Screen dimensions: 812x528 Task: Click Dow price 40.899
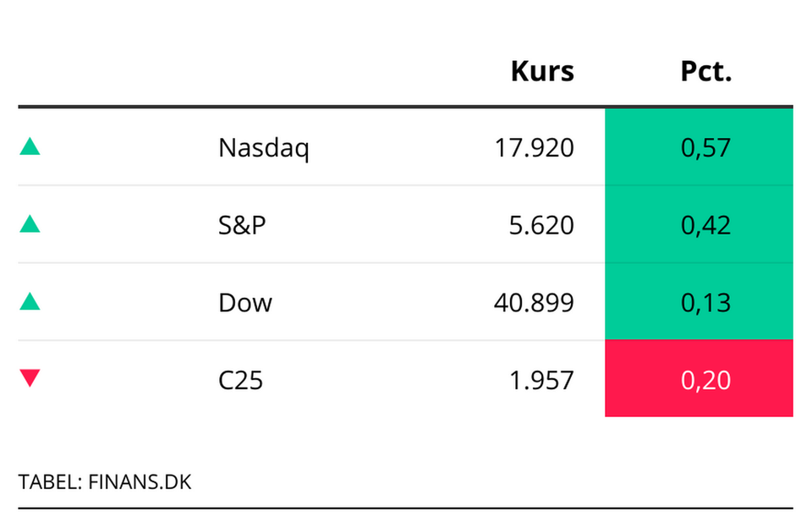tap(534, 302)
